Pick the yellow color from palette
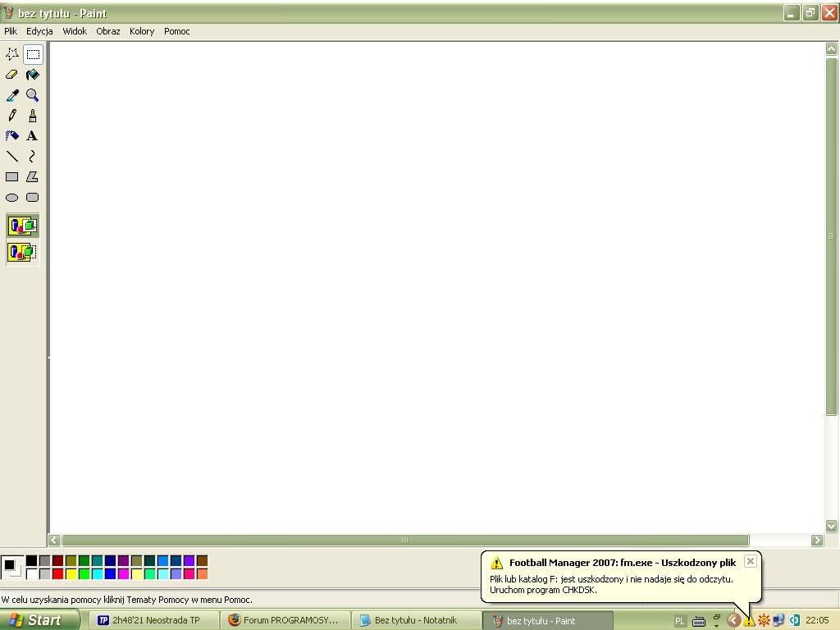The image size is (840, 630). (x=71, y=574)
